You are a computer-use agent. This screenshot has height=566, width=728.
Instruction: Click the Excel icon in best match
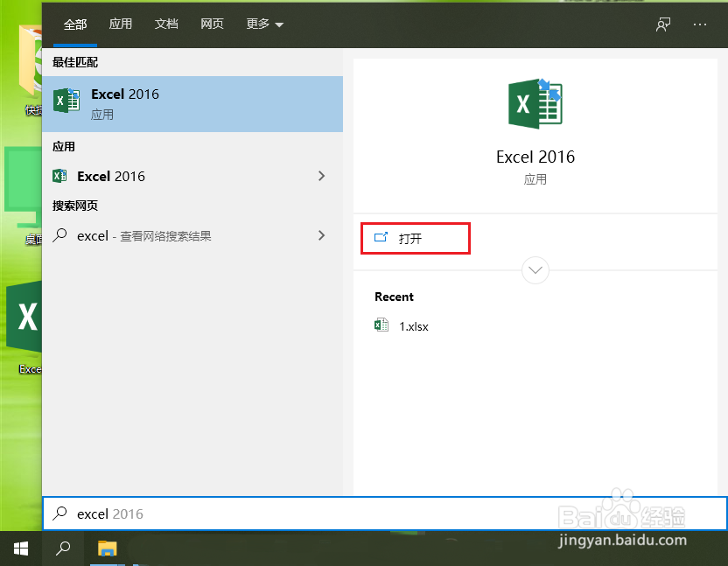coord(66,101)
